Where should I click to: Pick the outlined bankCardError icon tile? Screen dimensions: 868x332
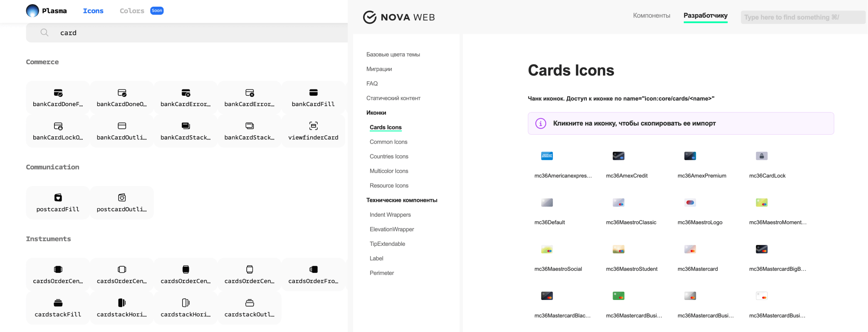pos(250,97)
